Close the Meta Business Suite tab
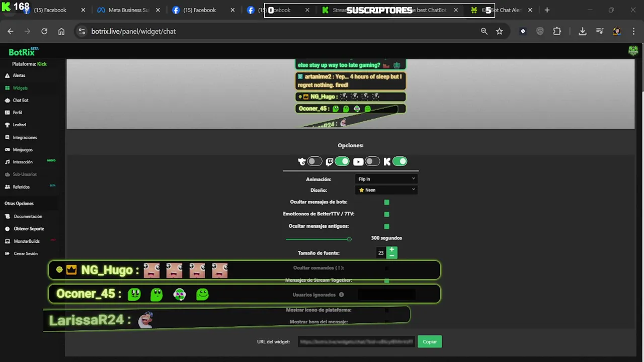This screenshot has height=362, width=644. pyautogui.click(x=158, y=10)
